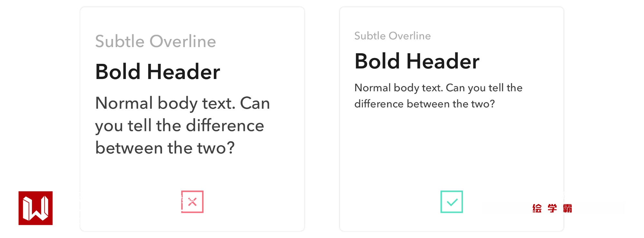Click the 霸 character in the watermark
Screen dimensions: 644x238
tap(567, 208)
